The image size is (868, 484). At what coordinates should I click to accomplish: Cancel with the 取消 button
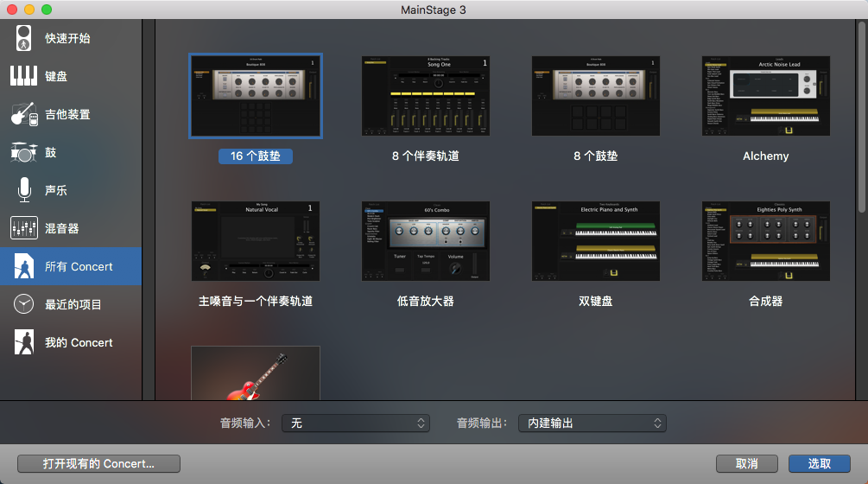coord(747,463)
